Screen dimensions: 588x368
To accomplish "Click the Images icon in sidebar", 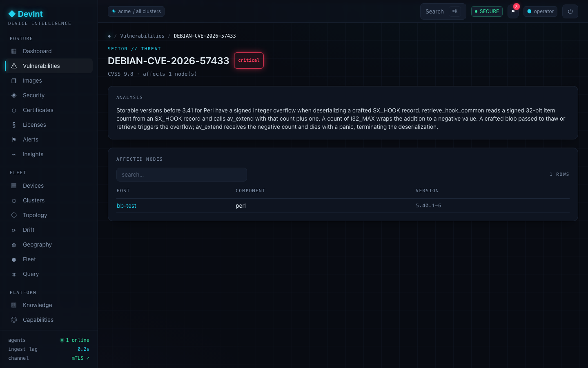I will [x=14, y=81].
